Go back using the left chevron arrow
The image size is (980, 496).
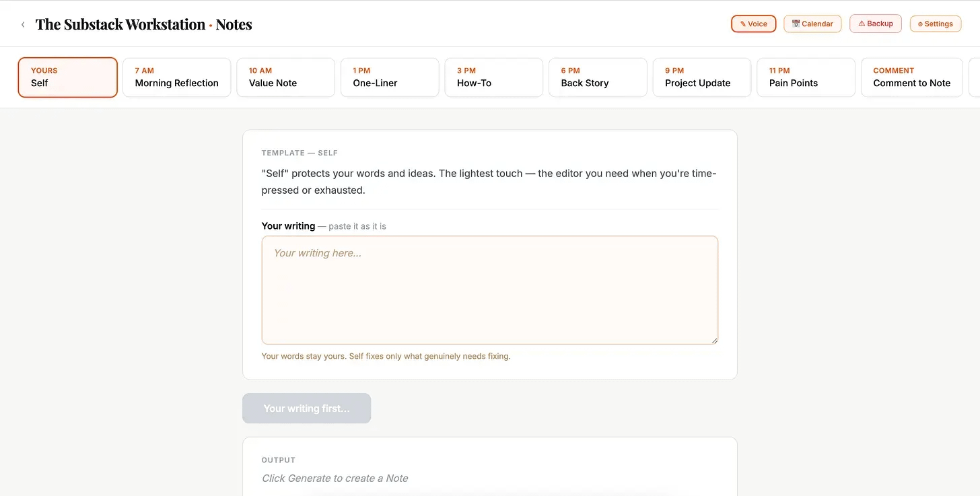click(23, 24)
